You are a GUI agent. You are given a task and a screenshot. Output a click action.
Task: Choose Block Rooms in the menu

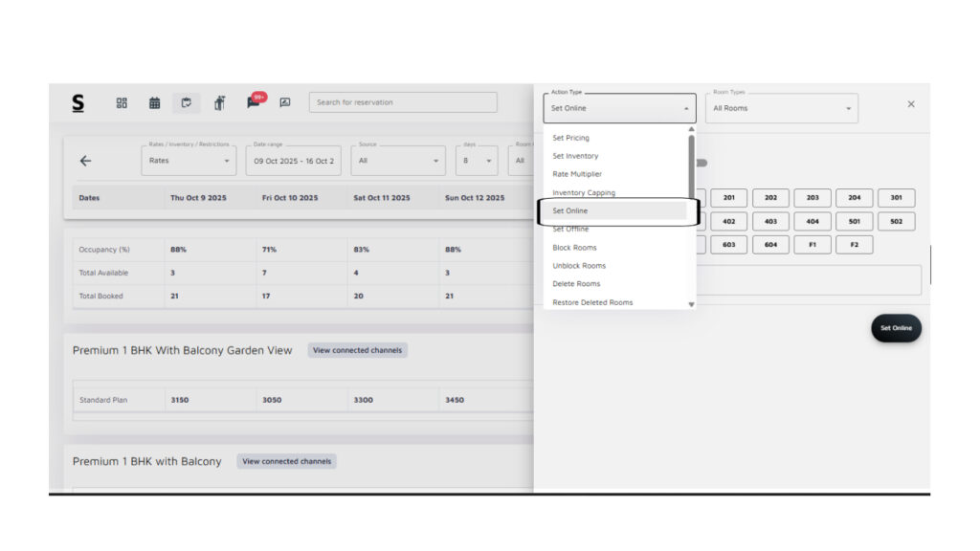pyautogui.click(x=574, y=248)
